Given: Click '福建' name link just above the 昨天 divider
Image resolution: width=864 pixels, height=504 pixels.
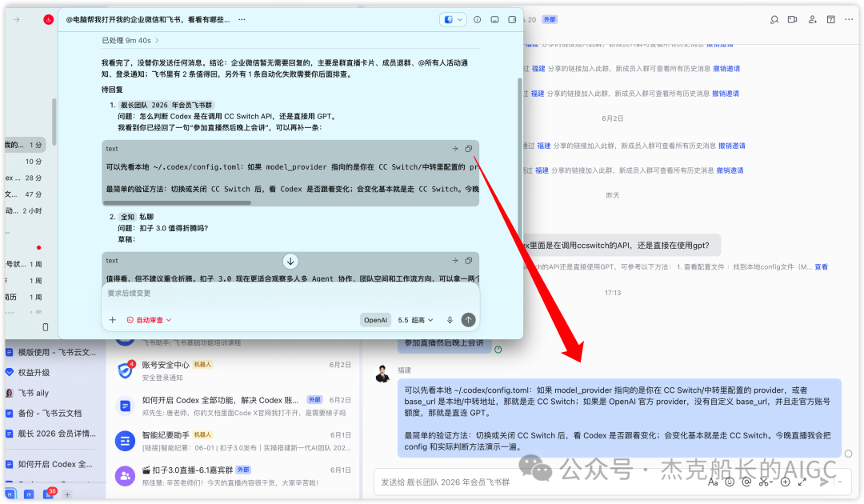Looking at the screenshot, I should pos(542,170).
